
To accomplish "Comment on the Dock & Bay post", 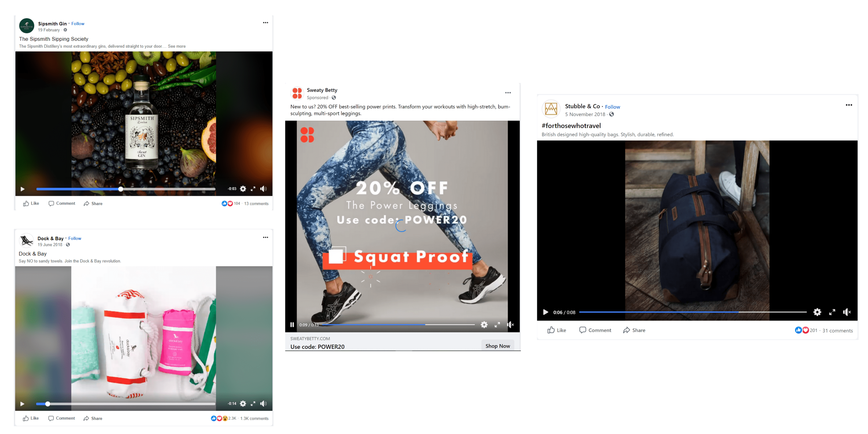I will point(61,418).
